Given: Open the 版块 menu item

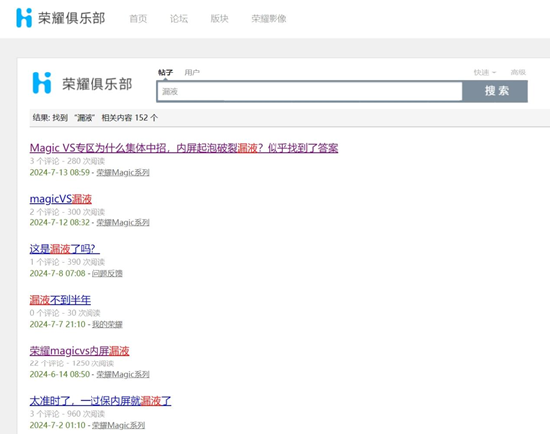Looking at the screenshot, I should click(220, 19).
